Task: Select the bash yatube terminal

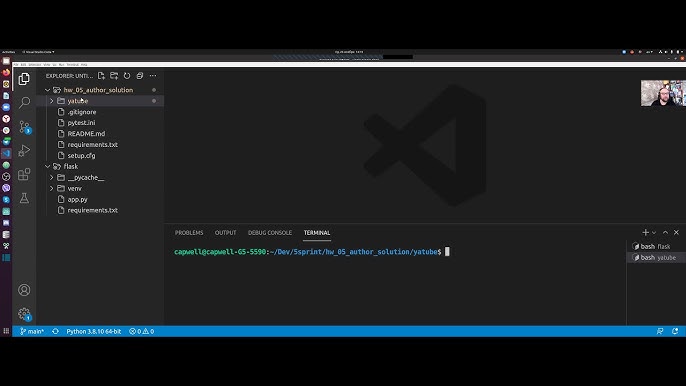Action: point(655,257)
